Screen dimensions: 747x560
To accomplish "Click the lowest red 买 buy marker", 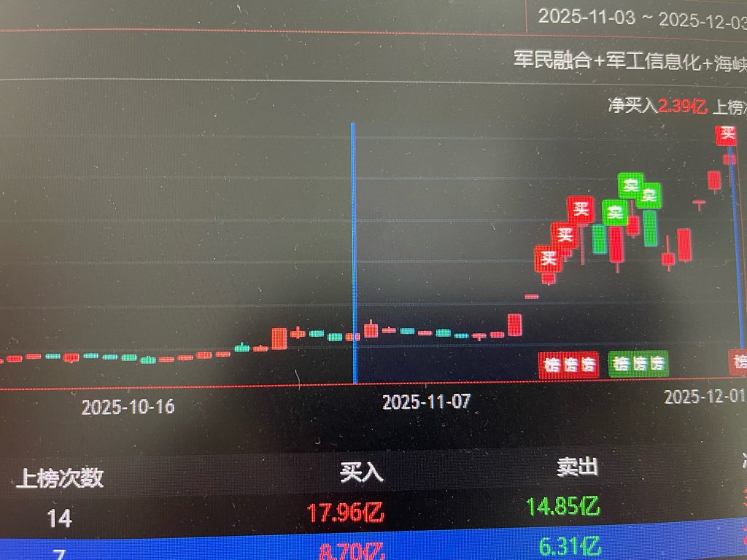I will (548, 259).
